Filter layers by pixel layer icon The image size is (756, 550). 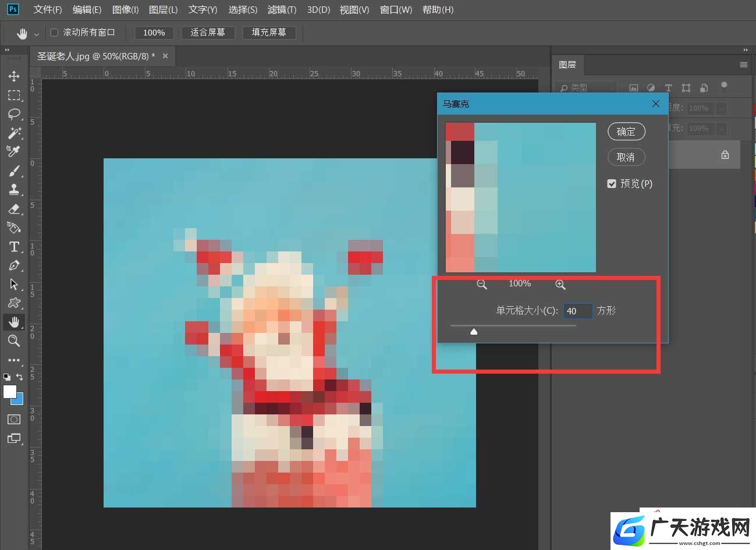pyautogui.click(x=634, y=88)
